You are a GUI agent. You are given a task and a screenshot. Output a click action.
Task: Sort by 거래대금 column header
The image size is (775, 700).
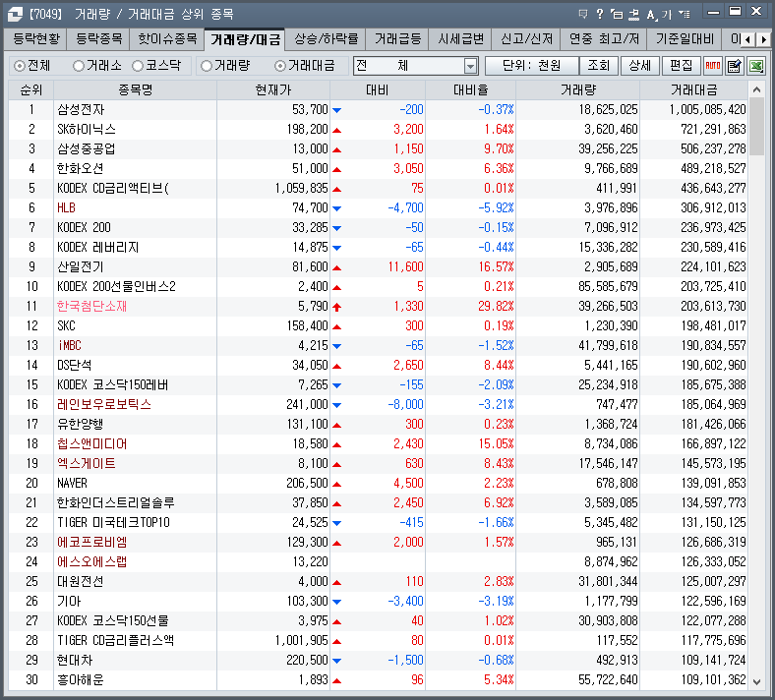pos(693,89)
